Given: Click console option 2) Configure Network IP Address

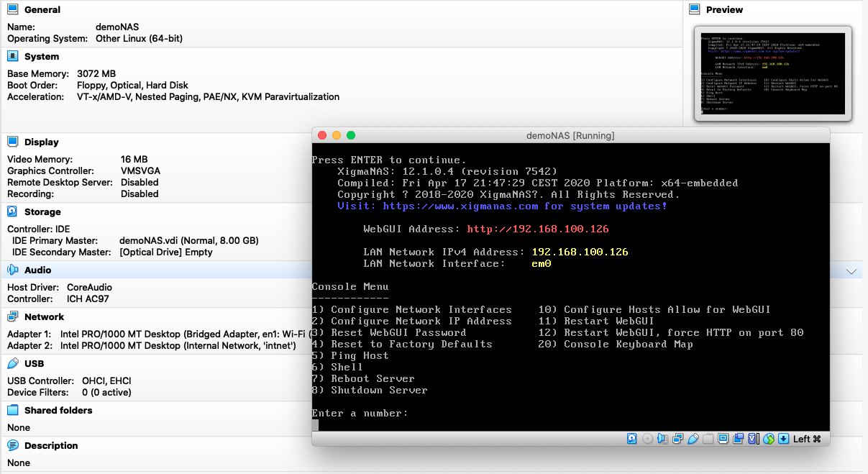Looking at the screenshot, I should [412, 321].
